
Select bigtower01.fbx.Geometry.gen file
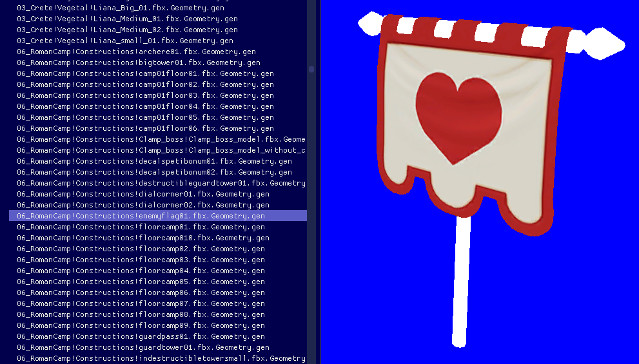[158, 62]
